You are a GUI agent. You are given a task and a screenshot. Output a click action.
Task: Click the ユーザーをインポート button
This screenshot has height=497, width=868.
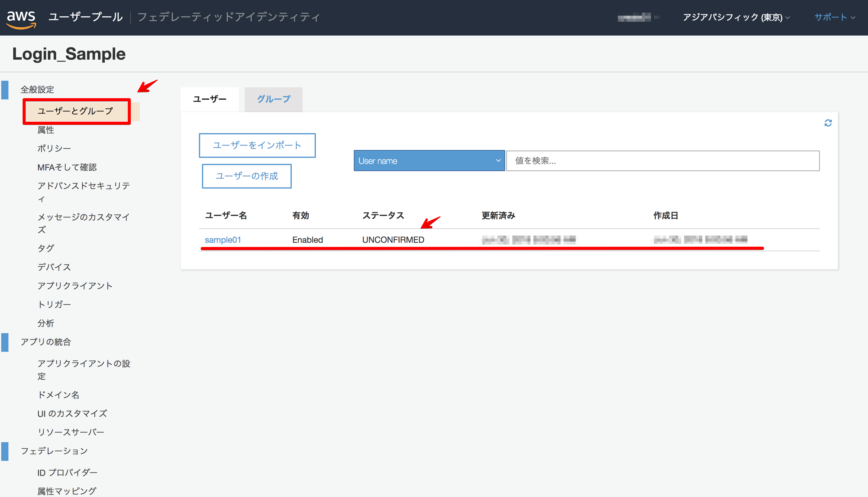tap(257, 145)
